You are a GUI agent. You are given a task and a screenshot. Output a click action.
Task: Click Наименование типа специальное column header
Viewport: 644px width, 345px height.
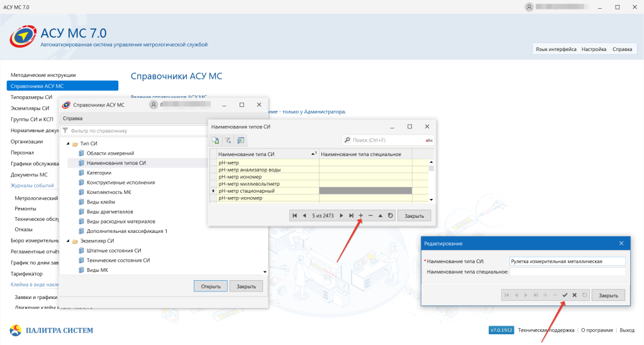[365, 154]
